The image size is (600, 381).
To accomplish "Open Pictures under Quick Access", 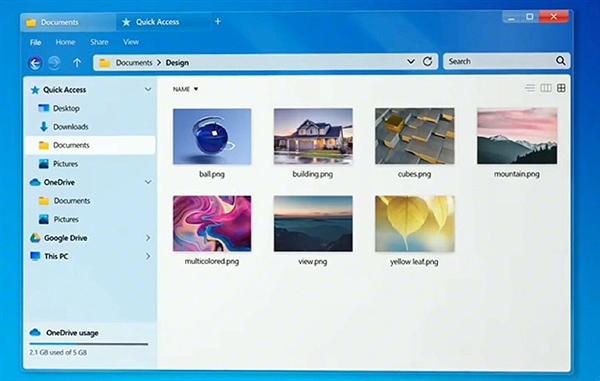I will coord(90,164).
